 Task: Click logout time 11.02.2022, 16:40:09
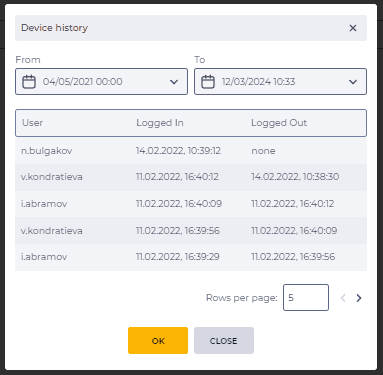pyautogui.click(x=294, y=231)
